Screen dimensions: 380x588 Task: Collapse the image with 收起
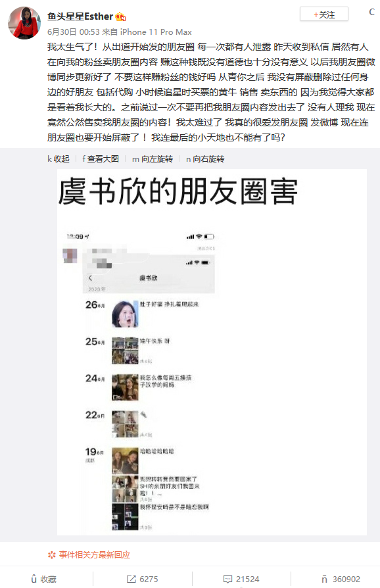(x=59, y=159)
